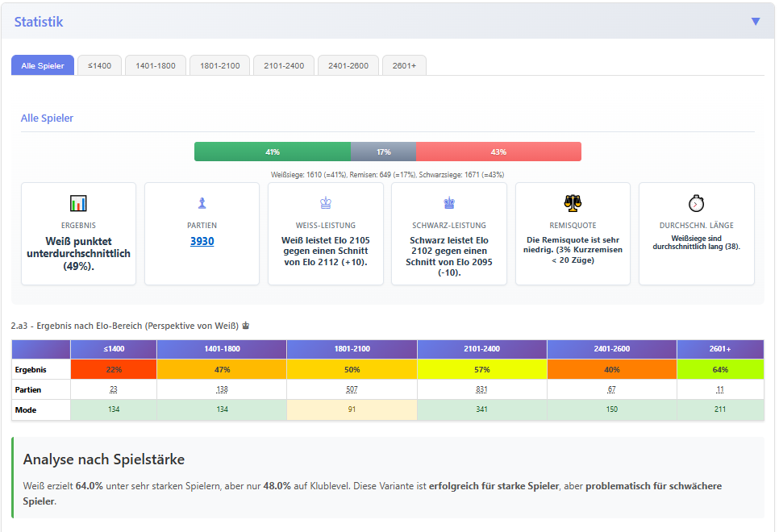Viewport: 779px width, 532px height.
Task: Click the red 43% black wins bar segment
Action: click(x=498, y=152)
